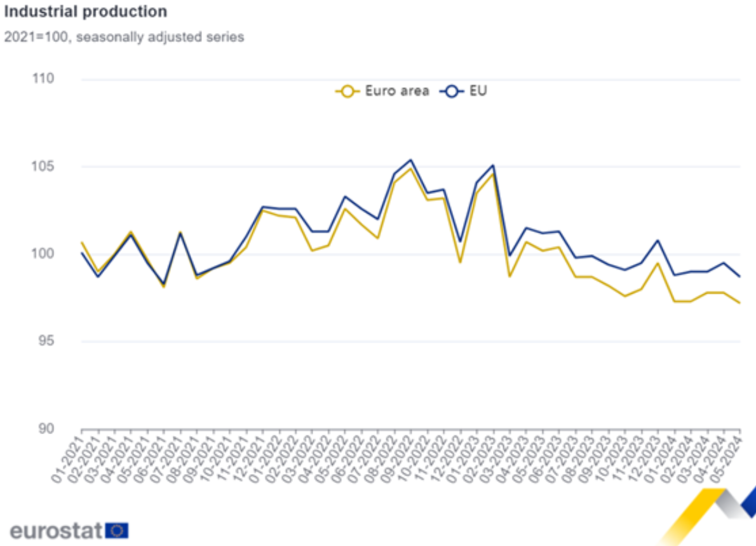Click the Euro area line endpoint at 05-2024
The height and width of the screenshot is (546, 756).
point(739,303)
